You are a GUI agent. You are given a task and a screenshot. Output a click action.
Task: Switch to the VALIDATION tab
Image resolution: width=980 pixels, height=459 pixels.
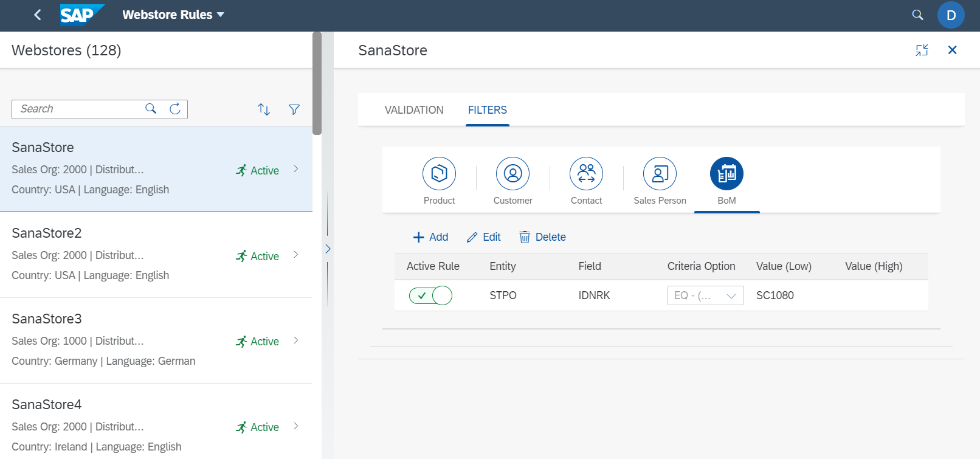tap(414, 110)
